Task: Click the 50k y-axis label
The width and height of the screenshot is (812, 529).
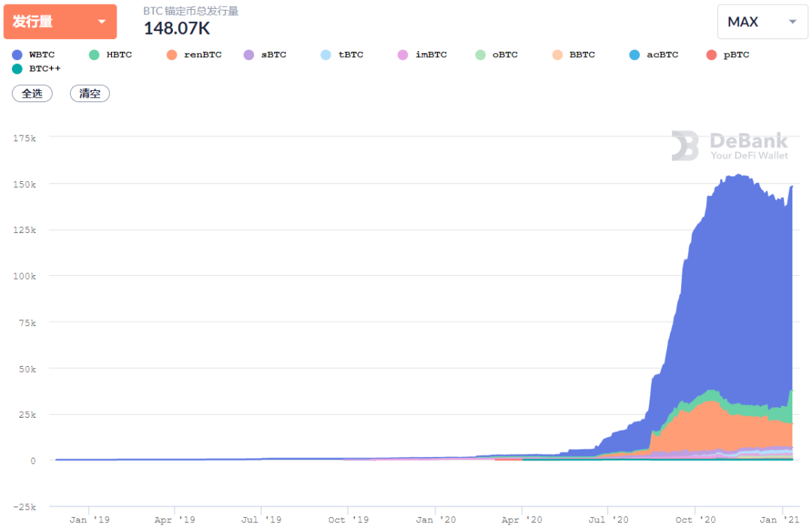Action: click(28, 369)
